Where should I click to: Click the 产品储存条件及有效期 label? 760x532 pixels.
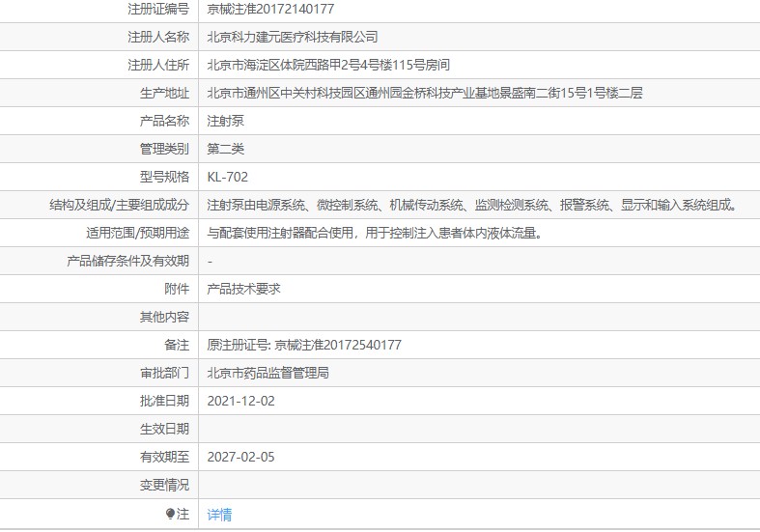128,261
